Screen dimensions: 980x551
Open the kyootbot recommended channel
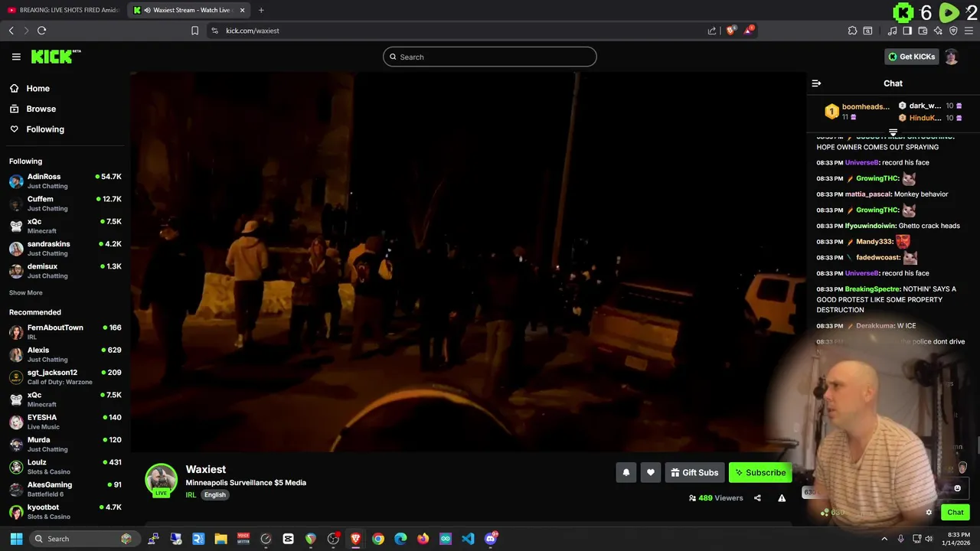coord(65,511)
